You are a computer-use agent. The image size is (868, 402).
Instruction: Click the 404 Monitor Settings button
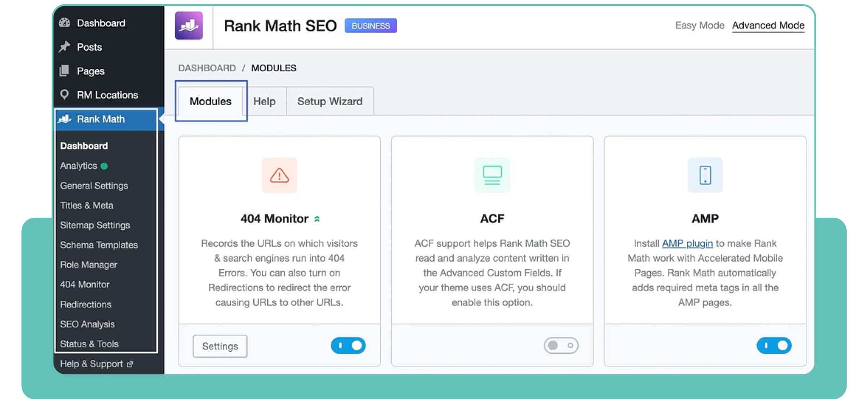point(220,346)
